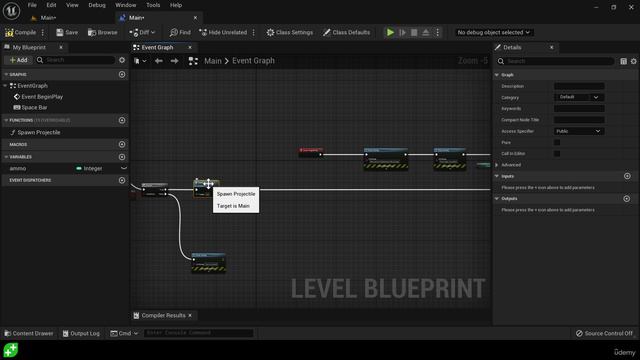Select the ammo variable
This screenshot has height=360, width=640.
(x=18, y=168)
